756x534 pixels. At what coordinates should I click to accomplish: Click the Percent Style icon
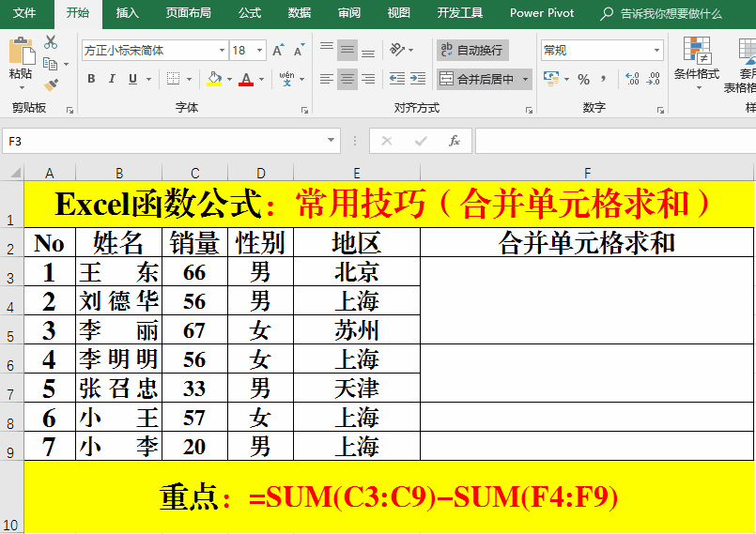[583, 80]
